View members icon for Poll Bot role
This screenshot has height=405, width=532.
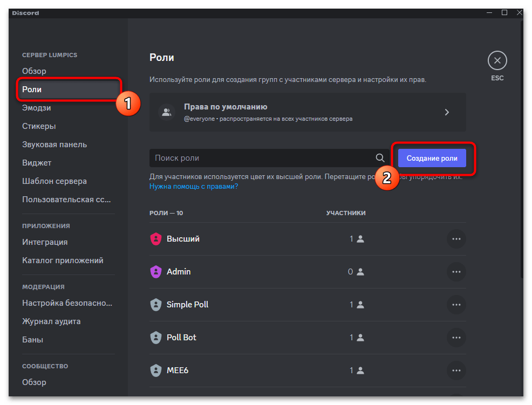click(x=360, y=338)
